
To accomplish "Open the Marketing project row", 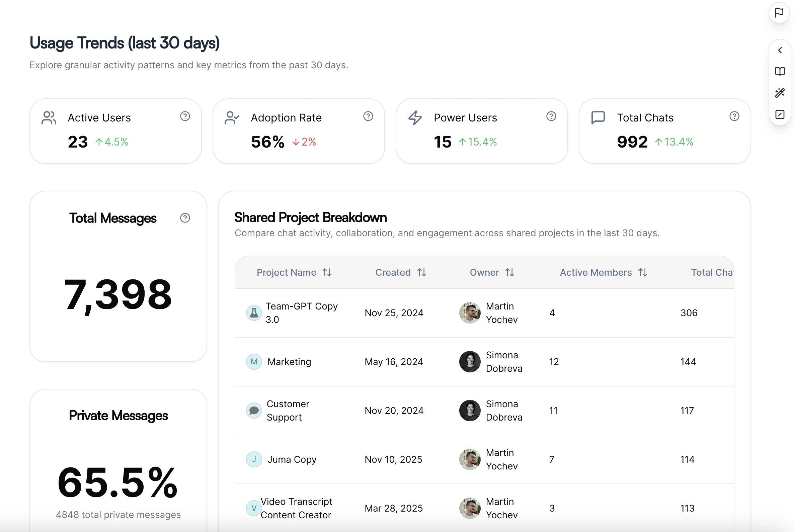I will [289, 362].
